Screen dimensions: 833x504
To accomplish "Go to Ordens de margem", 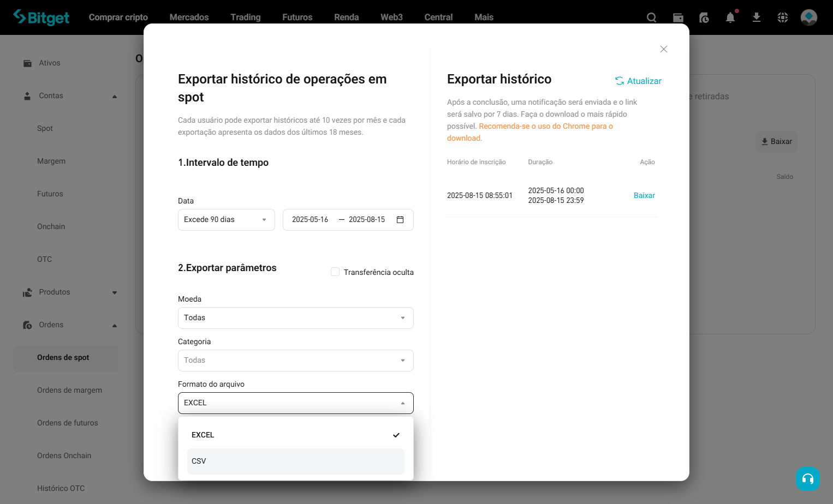I will [69, 391].
